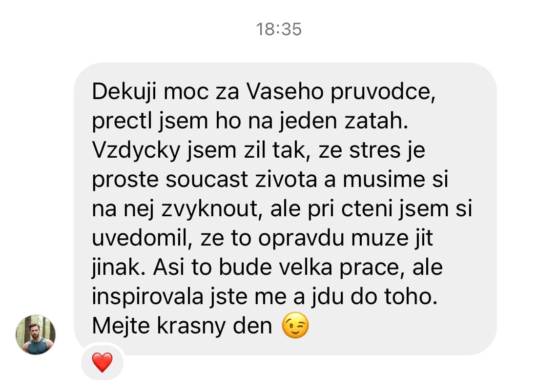Select the 18:35 timestamp
This screenshot has width=558, height=392.
tap(279, 29)
